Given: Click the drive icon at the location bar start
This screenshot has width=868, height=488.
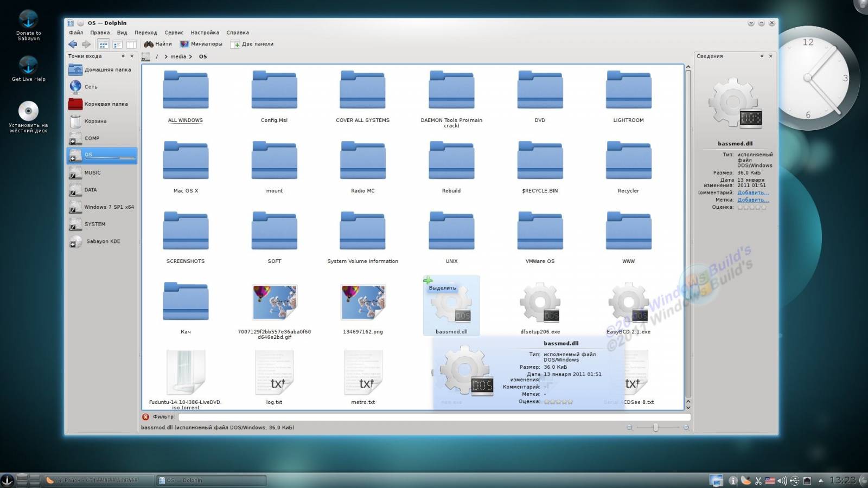Looking at the screenshot, I should (145, 56).
